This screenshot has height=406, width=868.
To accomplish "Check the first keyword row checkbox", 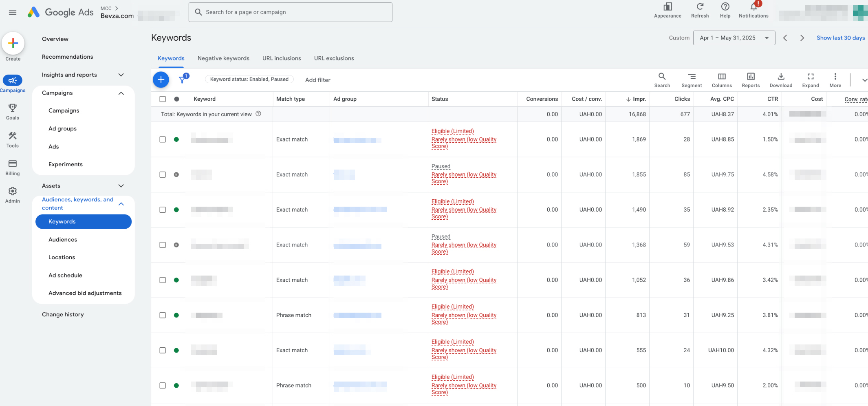I will pyautogui.click(x=163, y=139).
